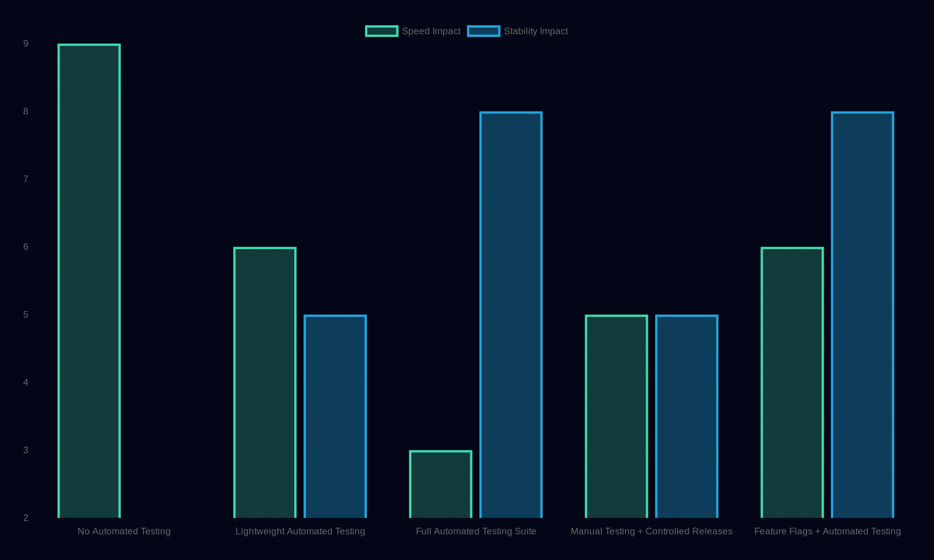The image size is (934, 560).
Task: Click the y-axis tick value 9
Action: tap(26, 44)
